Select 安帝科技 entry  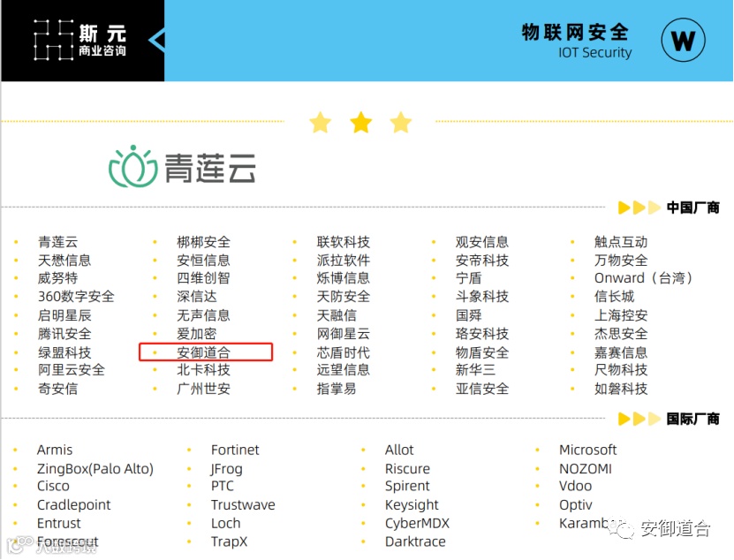tap(482, 261)
